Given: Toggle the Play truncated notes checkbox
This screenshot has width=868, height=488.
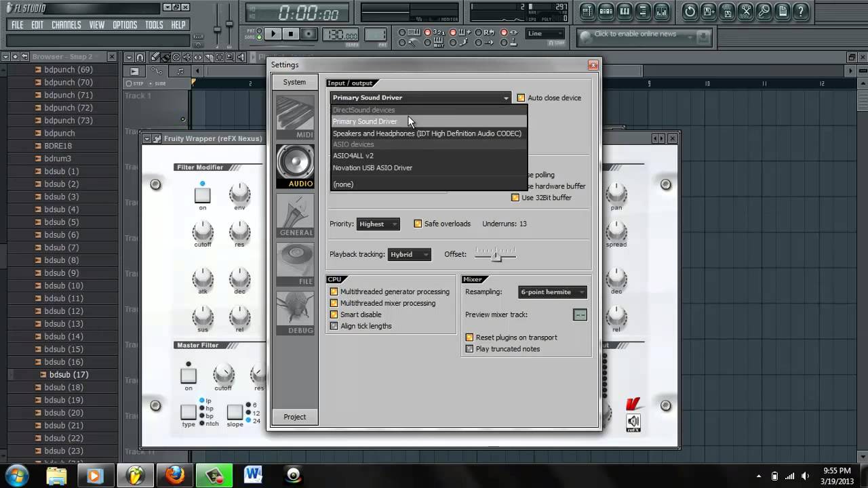Looking at the screenshot, I should 469,349.
